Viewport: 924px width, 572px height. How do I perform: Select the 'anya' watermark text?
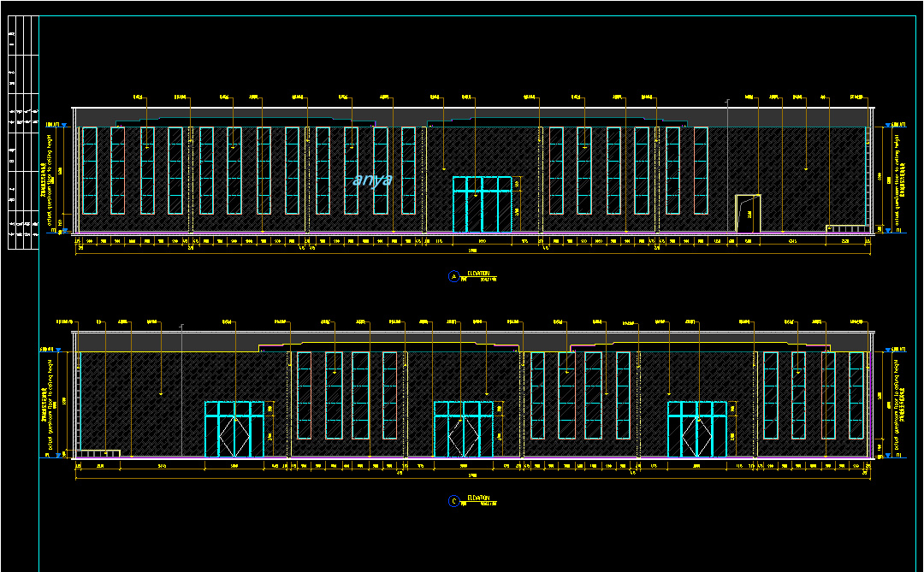pos(372,180)
